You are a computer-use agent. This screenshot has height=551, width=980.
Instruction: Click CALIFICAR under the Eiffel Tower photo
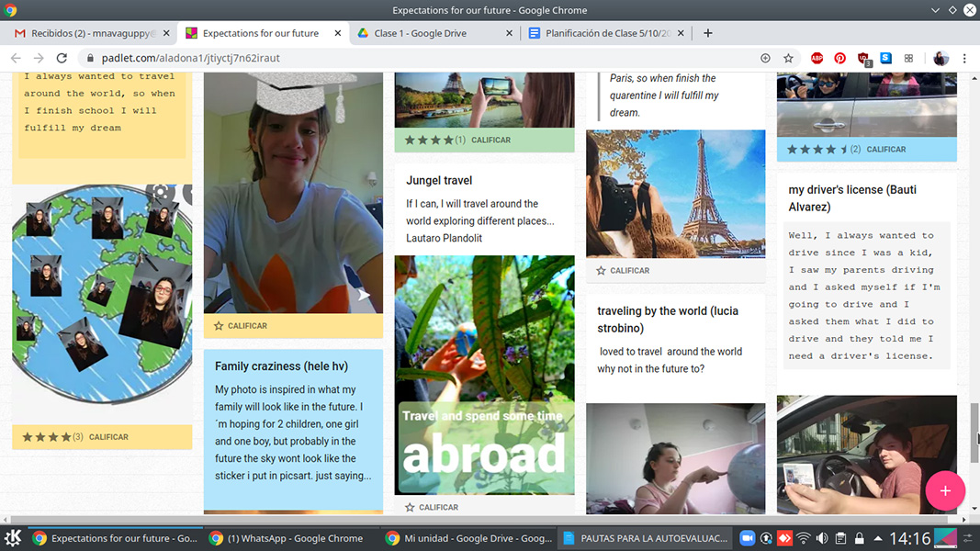629,271
